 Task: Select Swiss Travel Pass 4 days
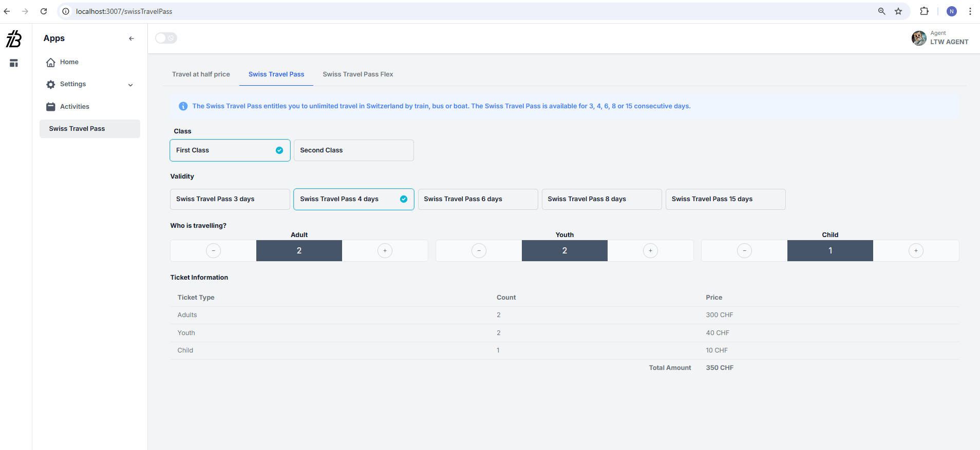(354, 199)
